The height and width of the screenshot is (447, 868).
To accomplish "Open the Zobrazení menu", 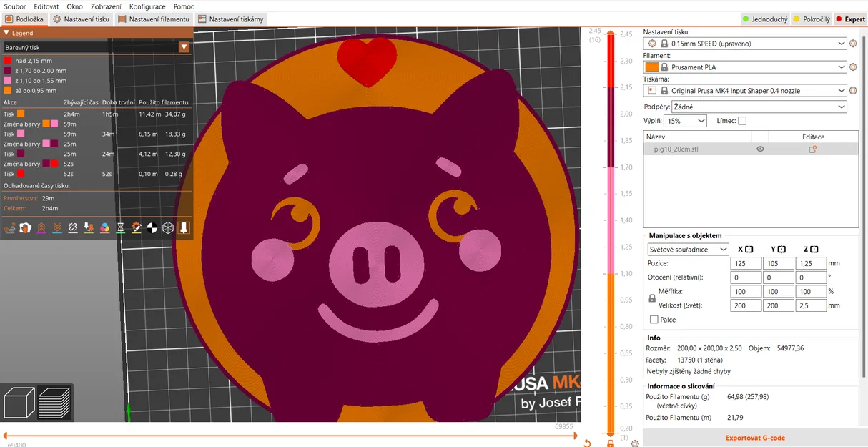I will coord(106,6).
